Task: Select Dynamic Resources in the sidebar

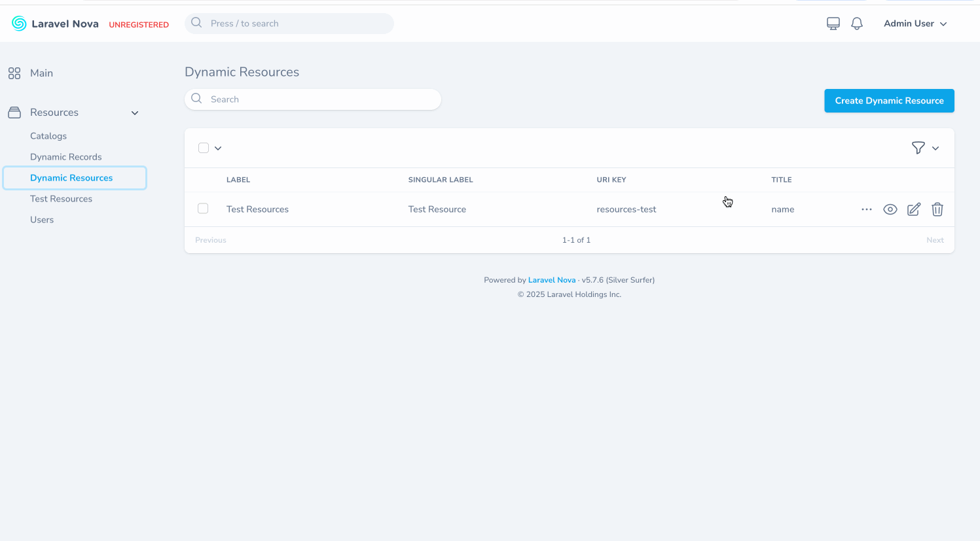Action: (x=71, y=178)
